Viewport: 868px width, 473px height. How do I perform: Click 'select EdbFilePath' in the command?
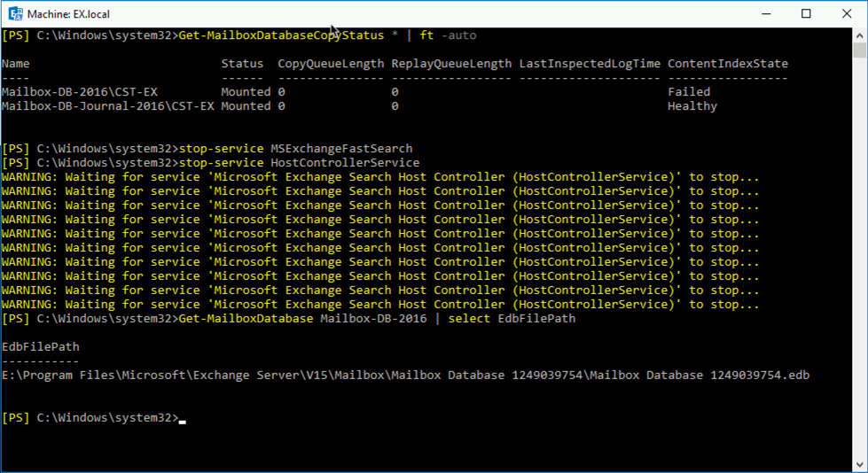[512, 319]
